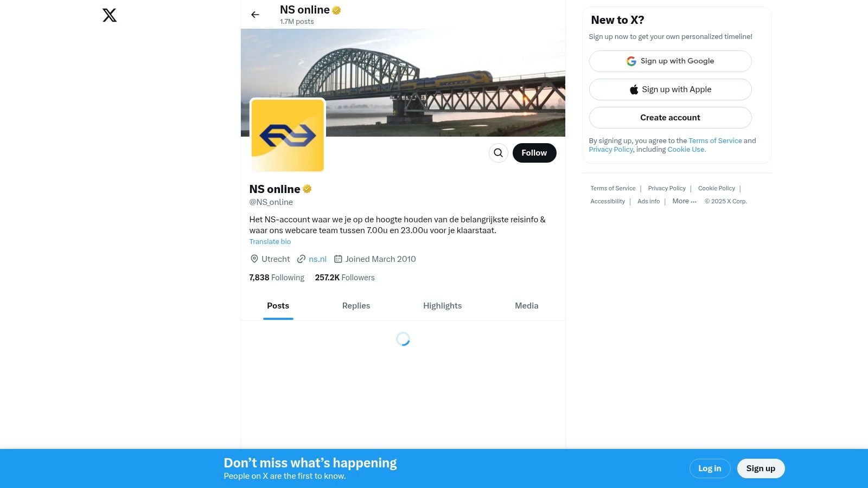Translate the profile bio
The image size is (868, 488).
click(x=270, y=242)
